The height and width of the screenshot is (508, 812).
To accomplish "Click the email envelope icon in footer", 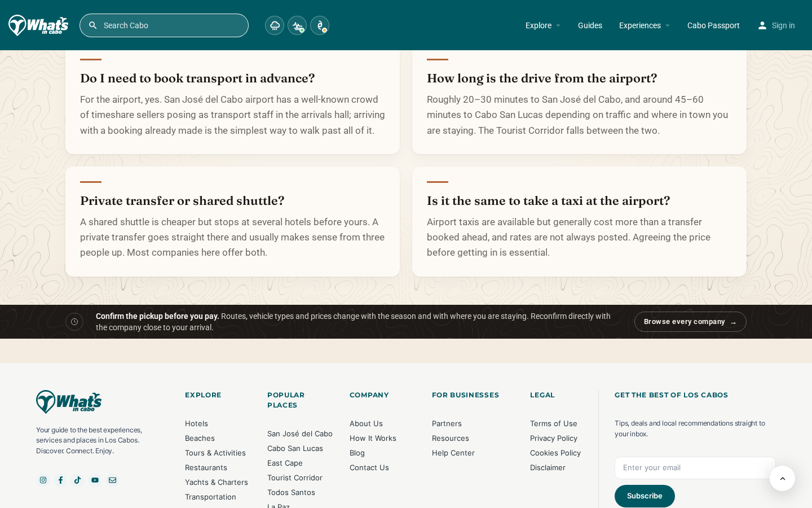I will (113, 480).
